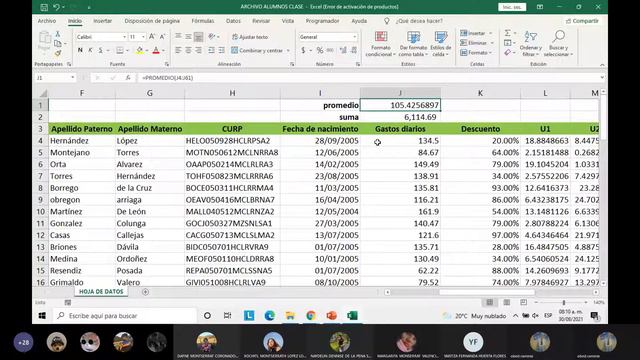Apply the yellow fill color bucket
The image size is (640, 360).
(140, 50)
